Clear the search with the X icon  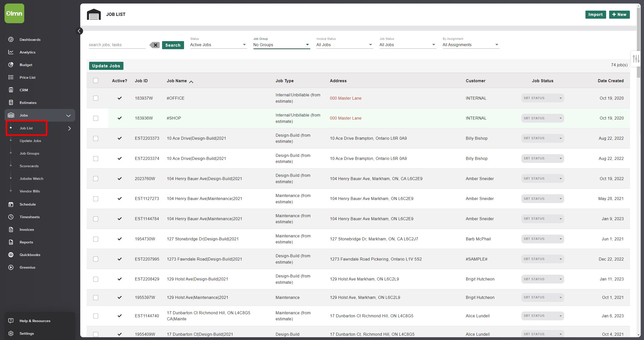click(155, 45)
